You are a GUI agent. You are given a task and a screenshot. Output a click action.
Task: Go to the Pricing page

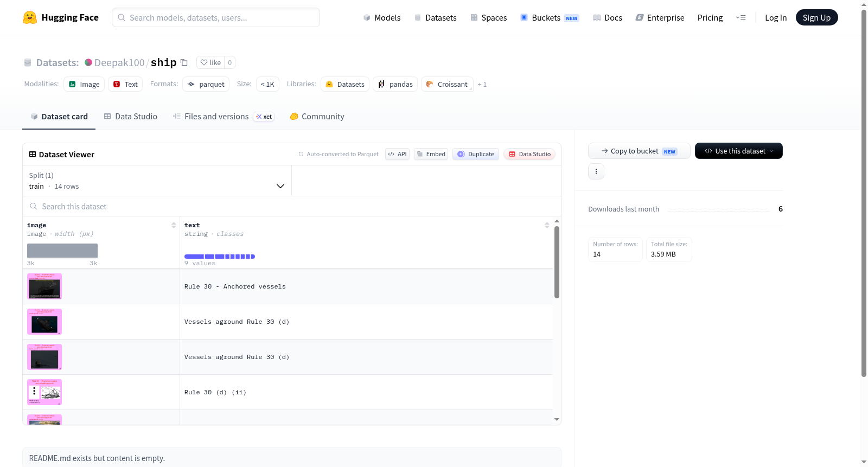[x=710, y=17]
